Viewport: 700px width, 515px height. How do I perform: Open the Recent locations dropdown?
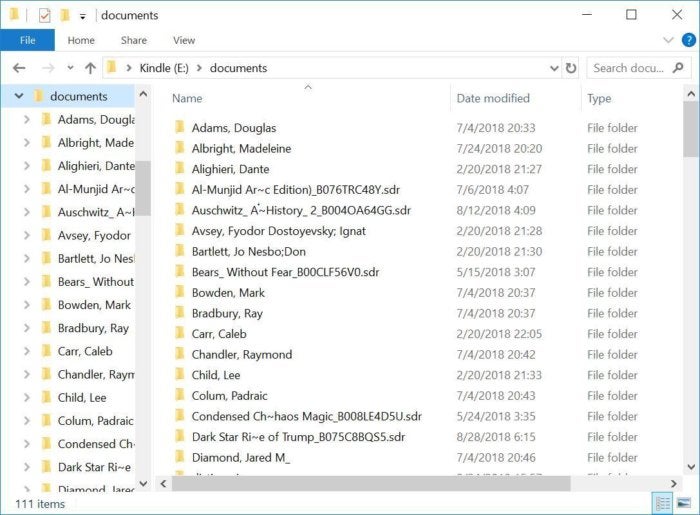coord(70,68)
